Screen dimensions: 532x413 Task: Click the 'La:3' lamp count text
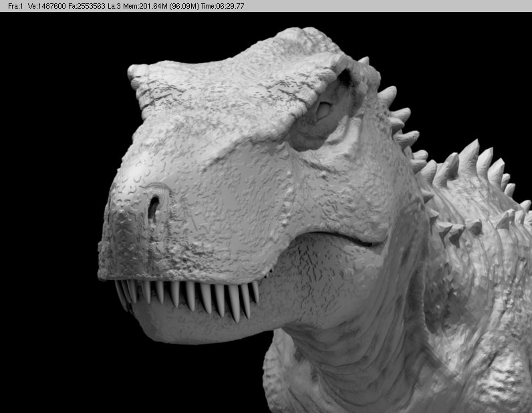[114, 6]
